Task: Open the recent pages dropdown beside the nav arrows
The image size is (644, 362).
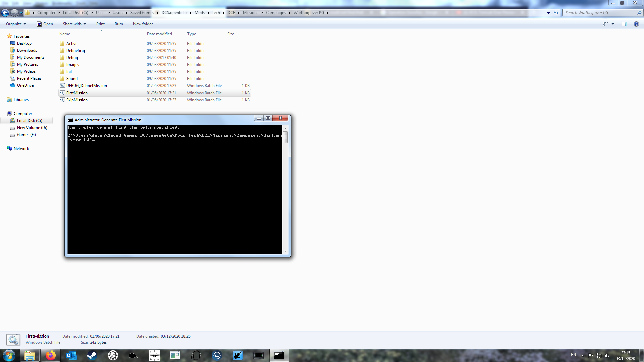Action: (21, 13)
